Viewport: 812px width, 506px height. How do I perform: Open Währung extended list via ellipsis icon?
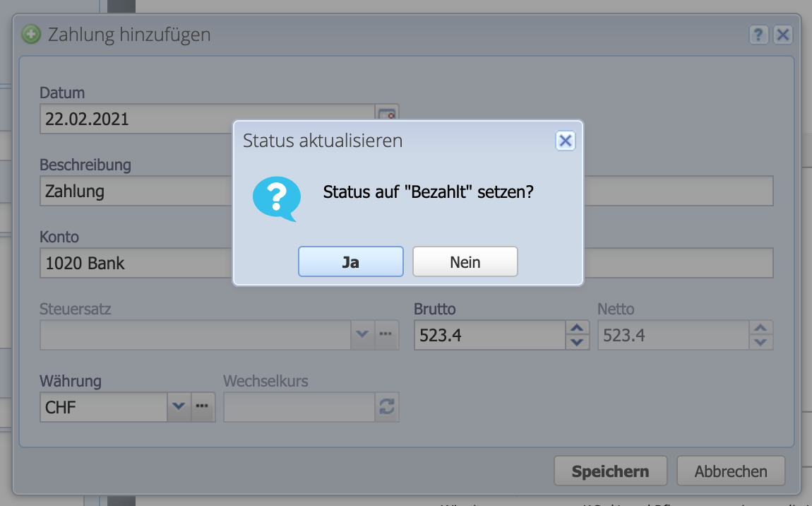pyautogui.click(x=203, y=407)
